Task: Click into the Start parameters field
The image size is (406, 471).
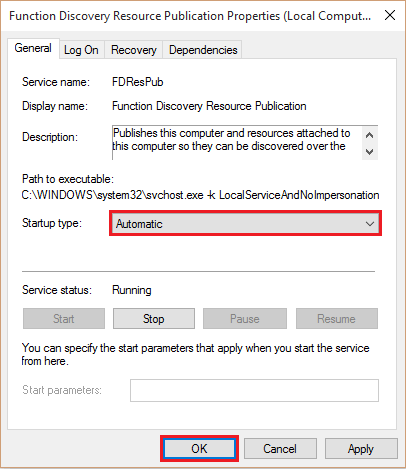Action: [254, 390]
